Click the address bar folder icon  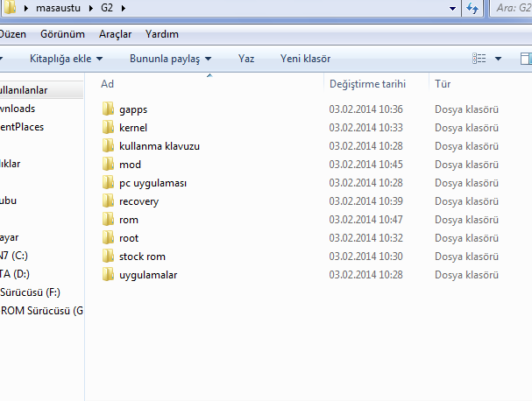tap(10, 7)
